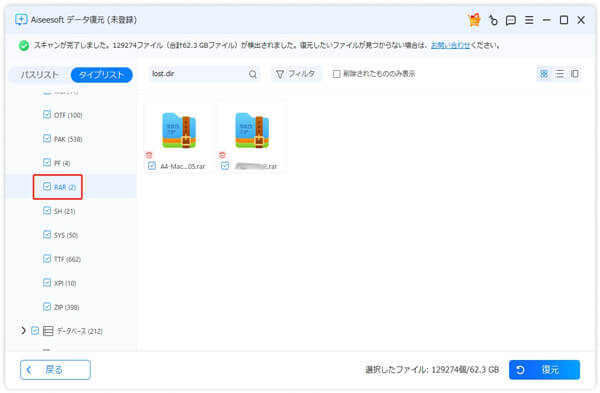Click the Aiseesoft app logo
Screen dimensions: 600x393
tap(21, 20)
